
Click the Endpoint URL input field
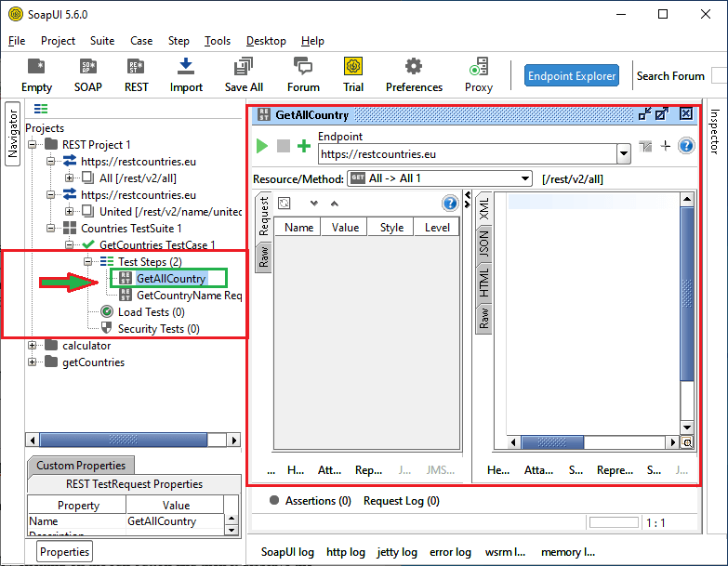coord(468,153)
